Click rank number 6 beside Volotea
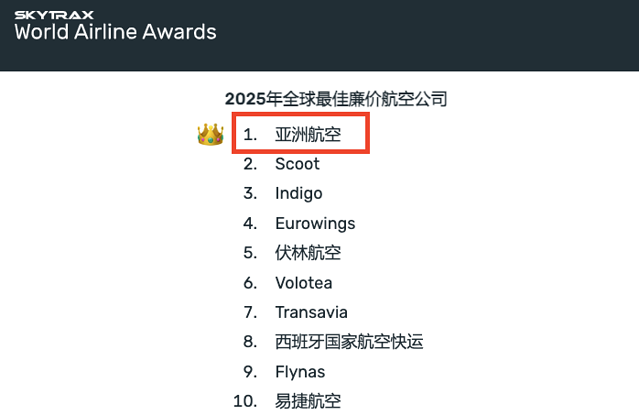This screenshot has height=415, width=639. pos(250,283)
